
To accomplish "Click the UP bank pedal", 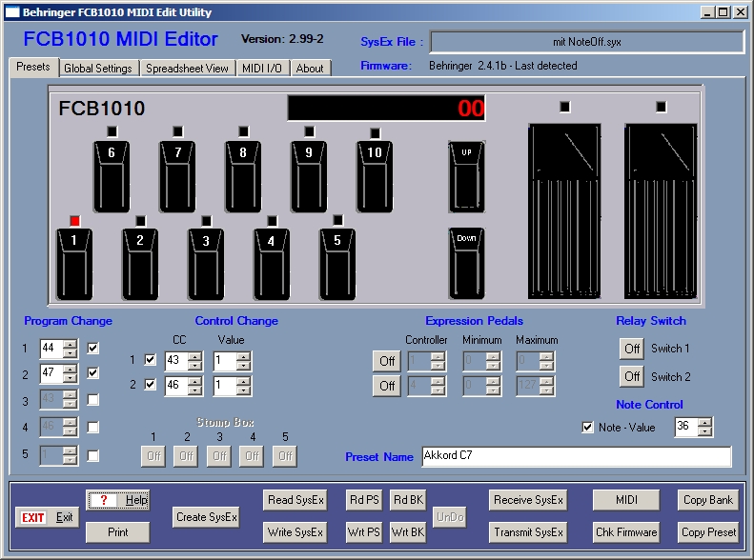I will (466, 176).
